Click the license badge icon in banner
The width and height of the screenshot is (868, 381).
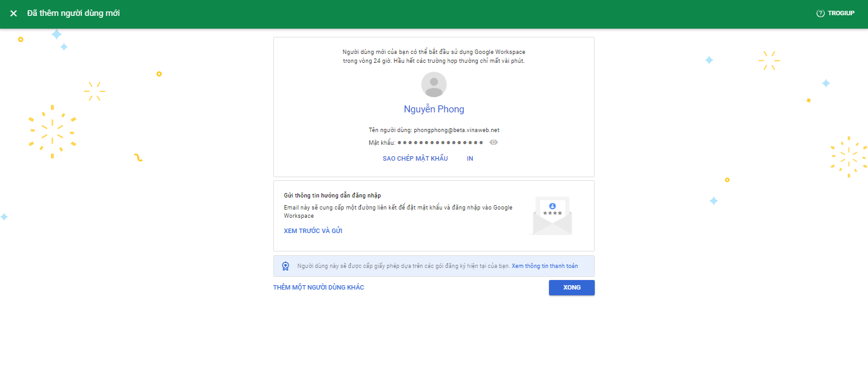(x=285, y=266)
